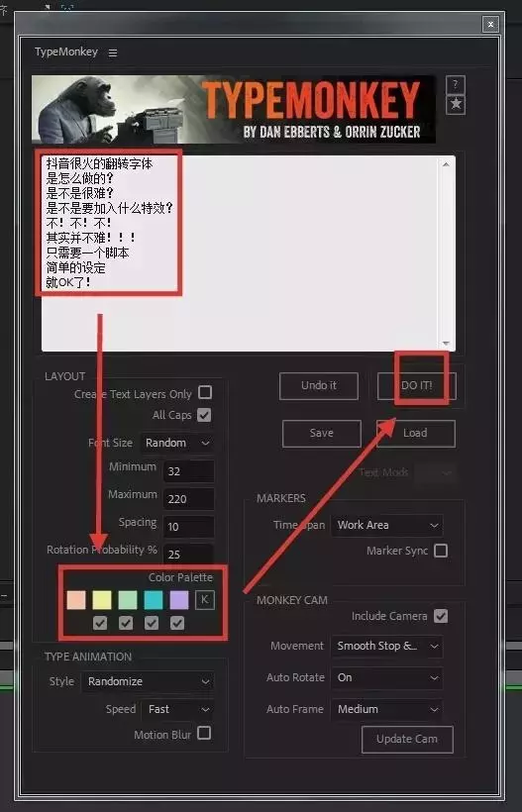Open the Style Randomize dropdown
Viewport: 522px width, 812px height.
(x=148, y=682)
